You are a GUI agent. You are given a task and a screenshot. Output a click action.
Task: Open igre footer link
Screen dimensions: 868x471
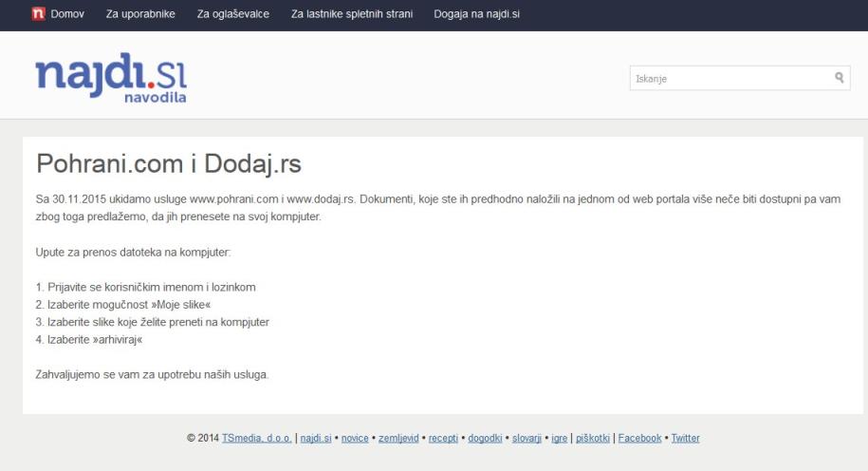[x=560, y=438]
